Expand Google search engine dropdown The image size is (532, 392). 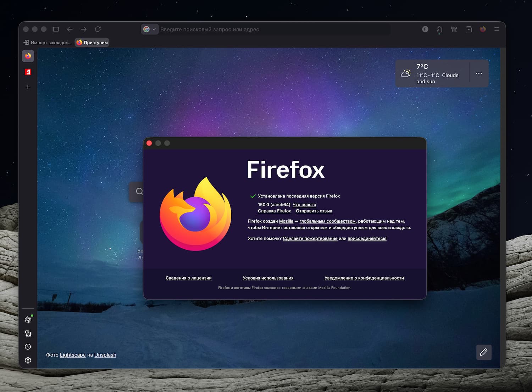(x=150, y=29)
